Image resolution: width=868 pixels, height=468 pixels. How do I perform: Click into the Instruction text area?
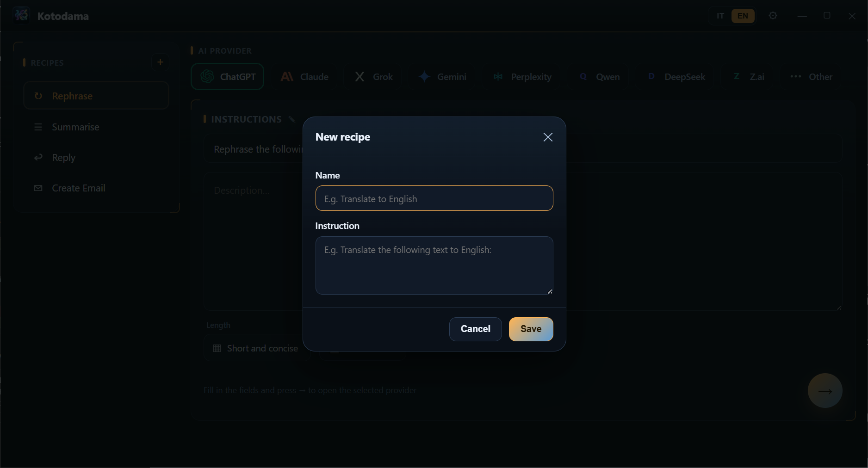coord(434,265)
